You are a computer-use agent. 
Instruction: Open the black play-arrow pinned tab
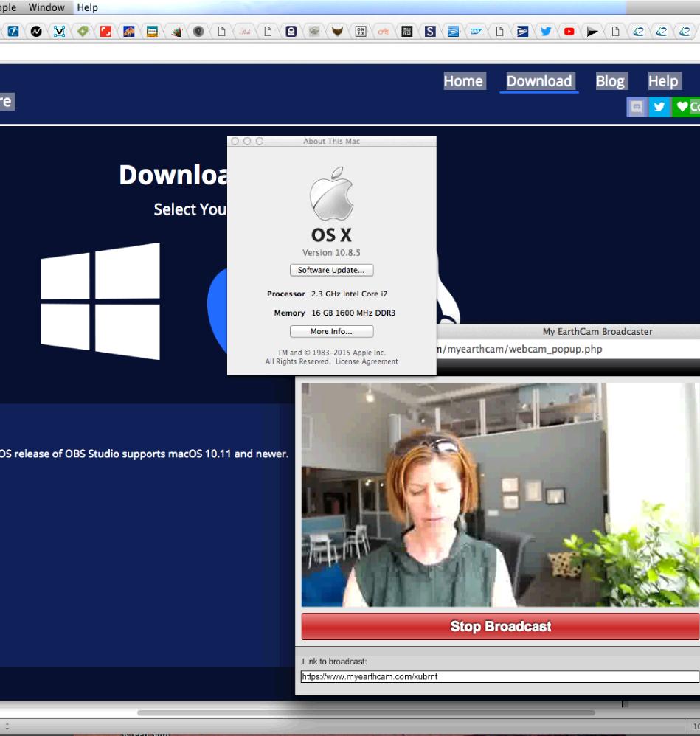pos(592,32)
